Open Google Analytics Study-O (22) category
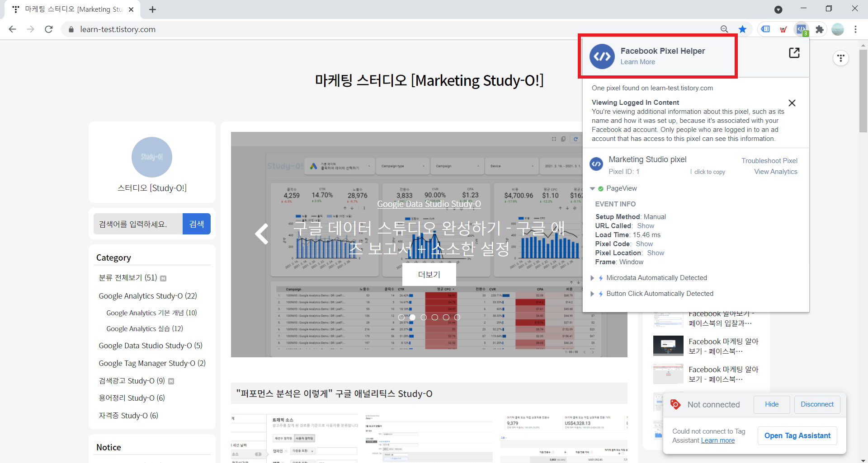868x463 pixels. point(148,296)
